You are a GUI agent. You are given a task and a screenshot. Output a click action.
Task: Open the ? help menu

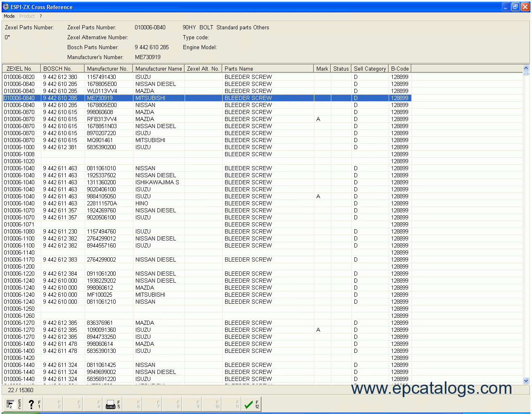click(x=40, y=16)
